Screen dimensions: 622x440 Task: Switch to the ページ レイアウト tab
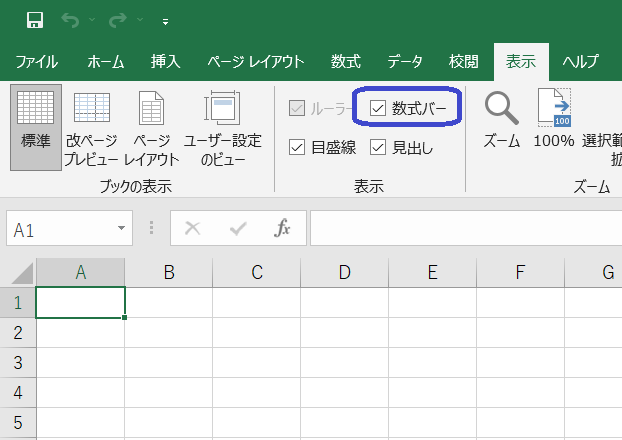(x=255, y=62)
